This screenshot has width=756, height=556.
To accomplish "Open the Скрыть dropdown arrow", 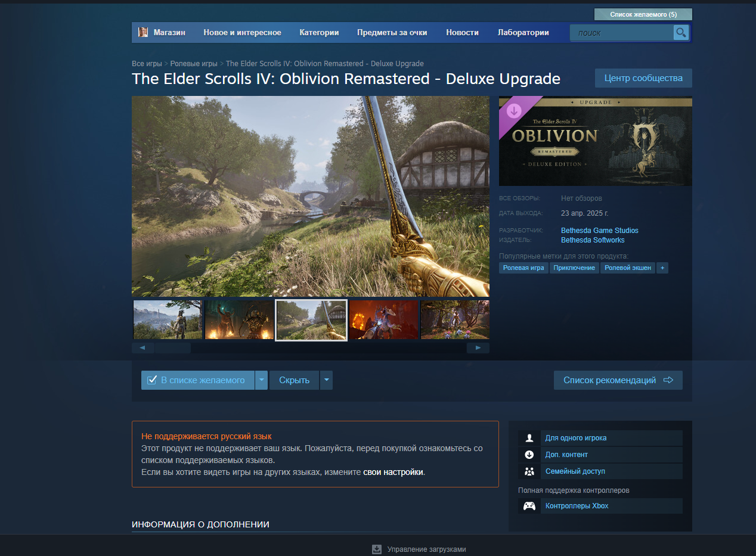I will tap(326, 380).
